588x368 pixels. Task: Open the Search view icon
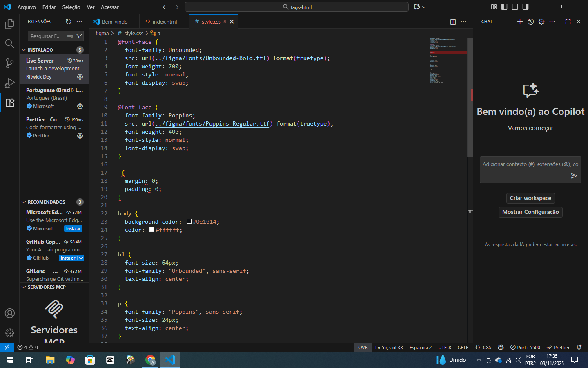(x=9, y=44)
